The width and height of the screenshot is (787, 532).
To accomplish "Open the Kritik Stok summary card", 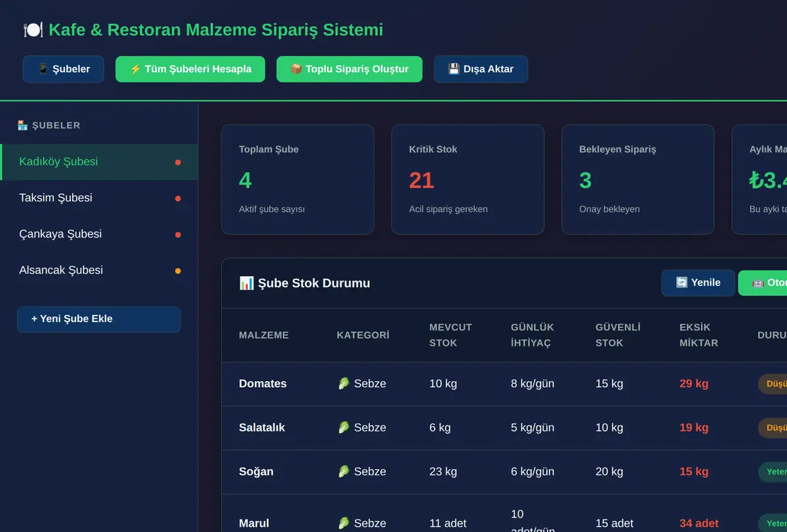I will click(468, 180).
